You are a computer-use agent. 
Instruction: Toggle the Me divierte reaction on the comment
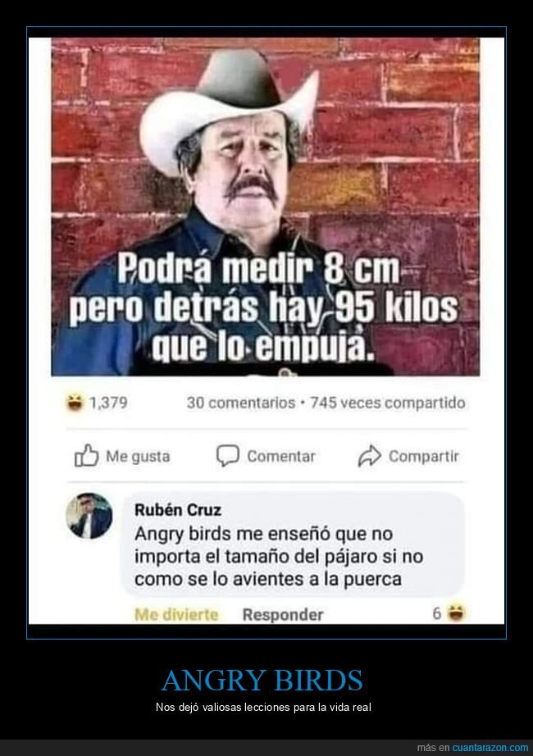point(176,614)
